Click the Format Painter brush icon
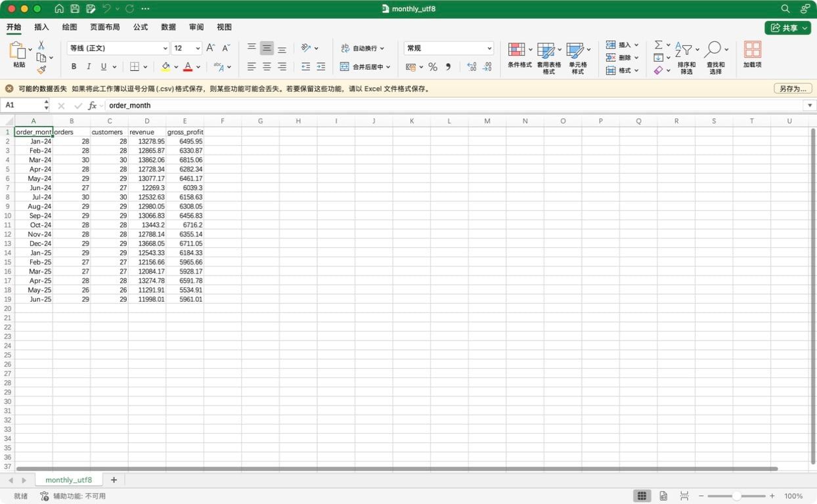This screenshot has height=504, width=817. 41,70
